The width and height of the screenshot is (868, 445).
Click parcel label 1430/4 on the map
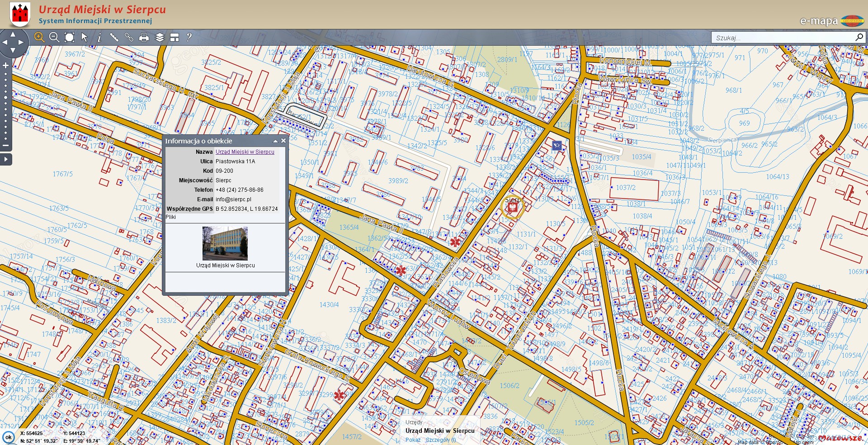click(x=329, y=305)
